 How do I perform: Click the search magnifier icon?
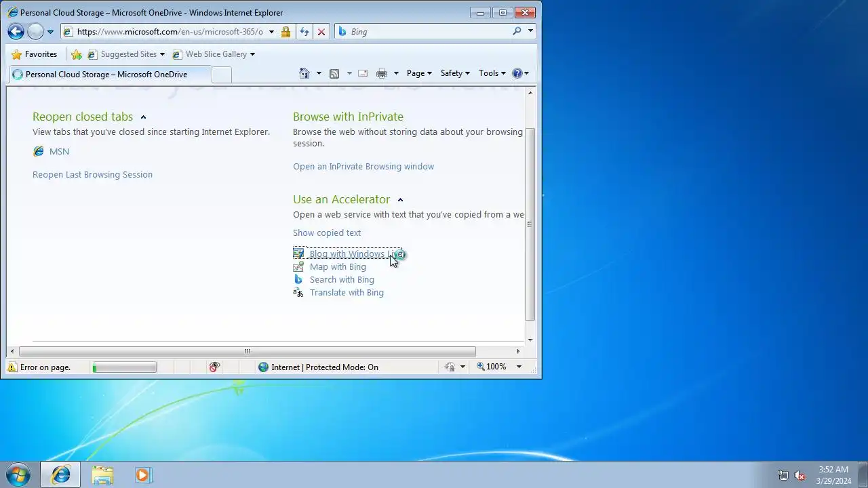[517, 31]
